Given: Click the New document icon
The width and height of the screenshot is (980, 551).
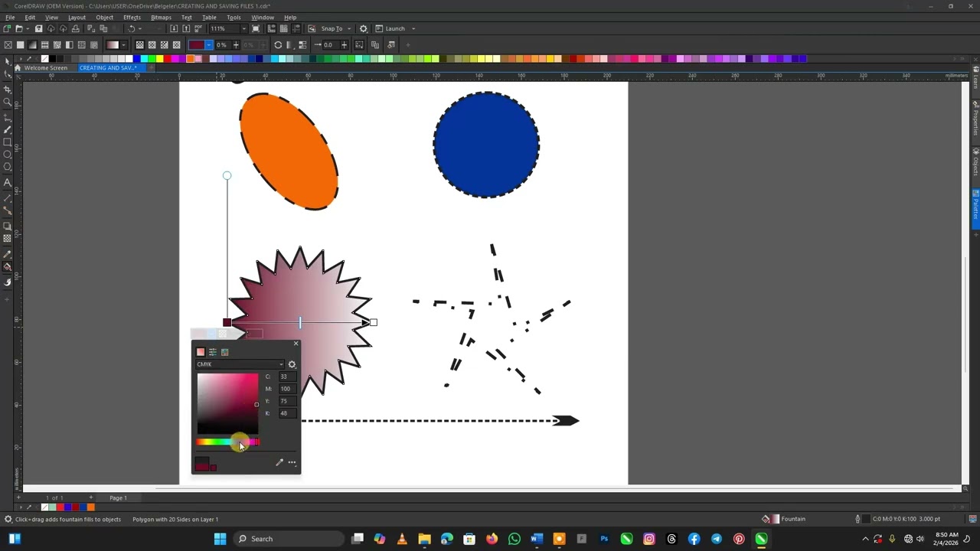Looking at the screenshot, I should [8, 29].
